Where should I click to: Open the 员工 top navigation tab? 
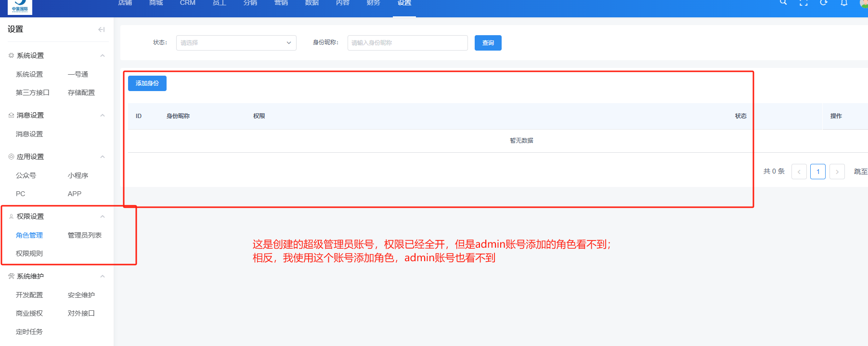tap(220, 3)
